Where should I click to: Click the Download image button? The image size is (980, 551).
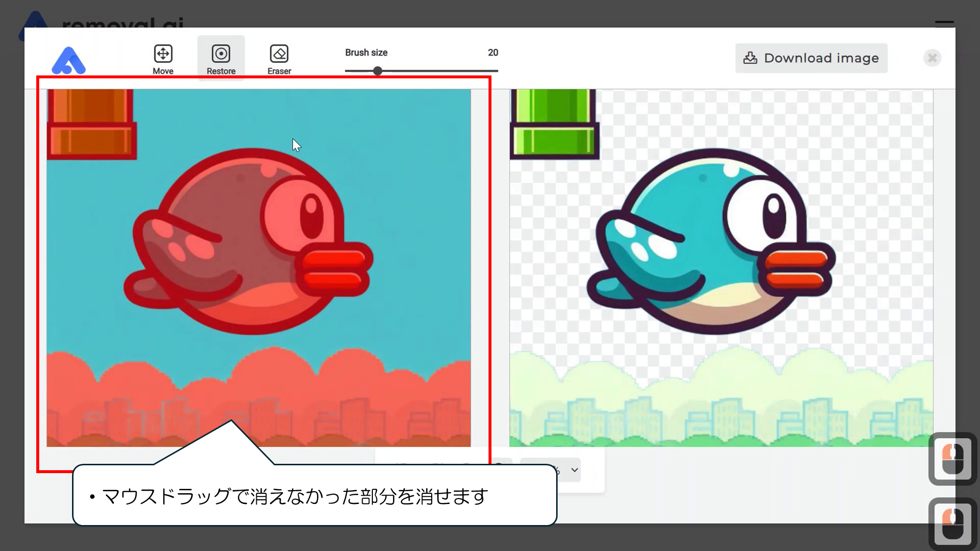[811, 58]
